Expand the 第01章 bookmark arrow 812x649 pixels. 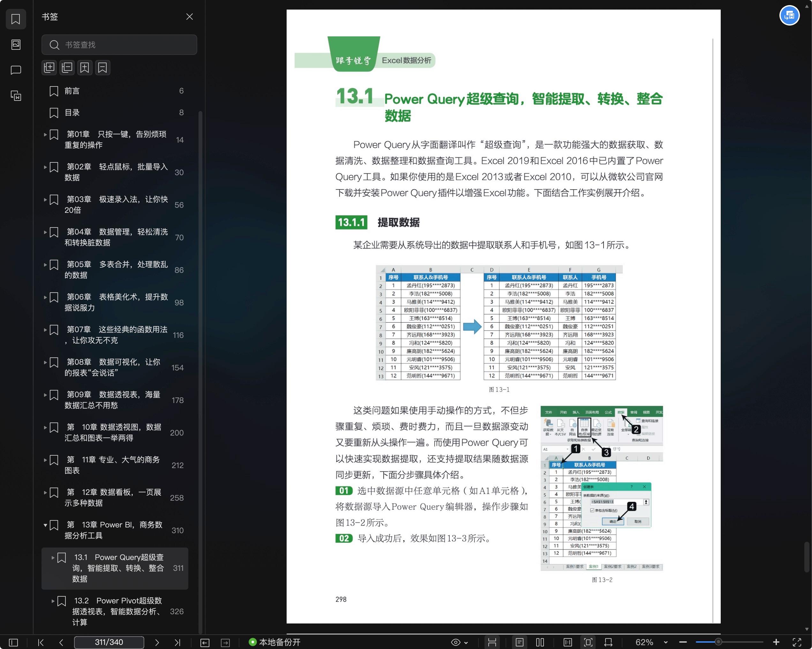pyautogui.click(x=45, y=134)
